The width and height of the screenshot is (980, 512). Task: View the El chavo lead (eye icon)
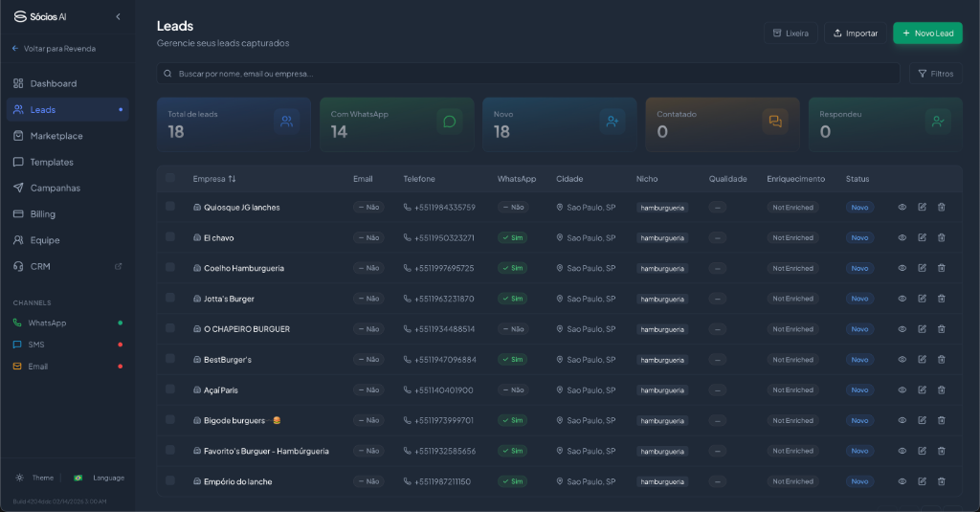pyautogui.click(x=902, y=237)
